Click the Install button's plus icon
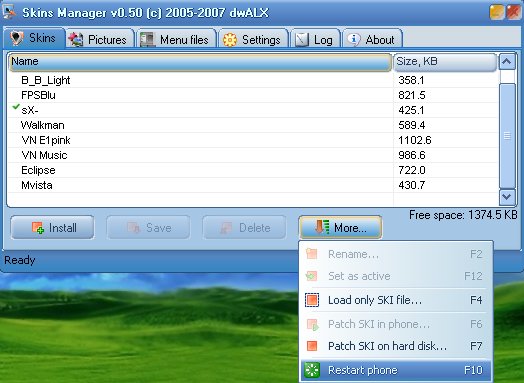The image size is (524, 383). [38, 228]
